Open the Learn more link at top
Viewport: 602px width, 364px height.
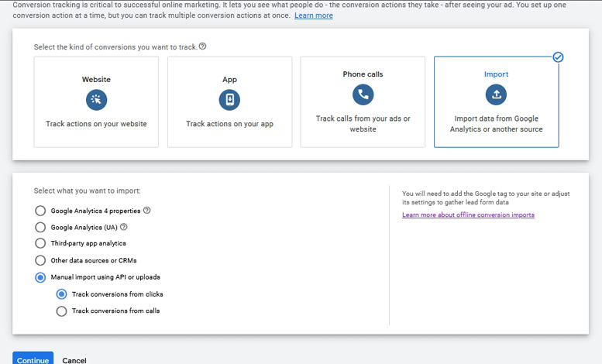point(314,15)
